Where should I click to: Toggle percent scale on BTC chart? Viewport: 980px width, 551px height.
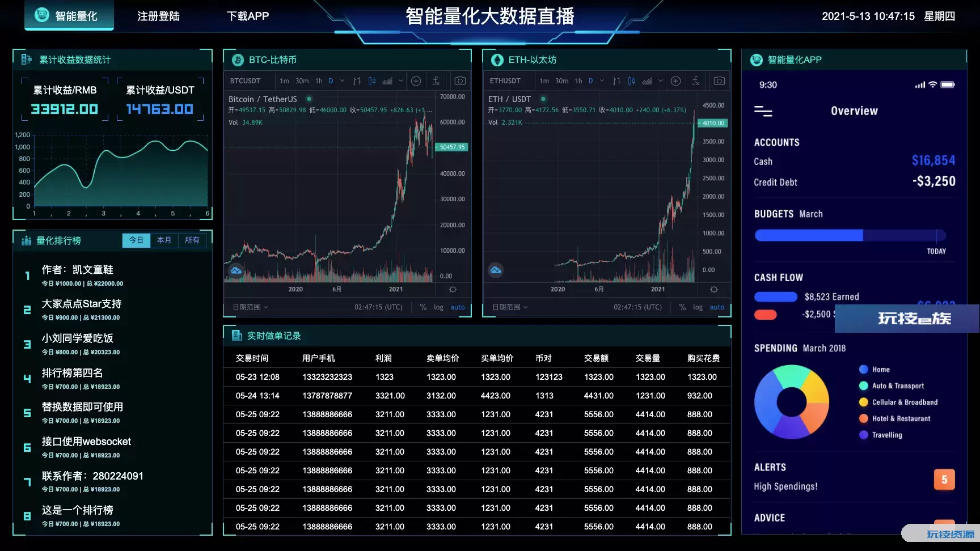pyautogui.click(x=423, y=307)
